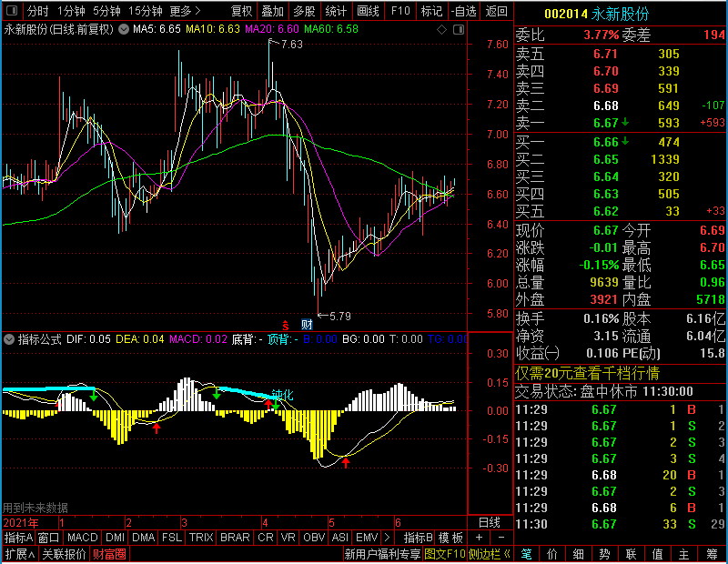Click month 4 marker on timeline

265,523
